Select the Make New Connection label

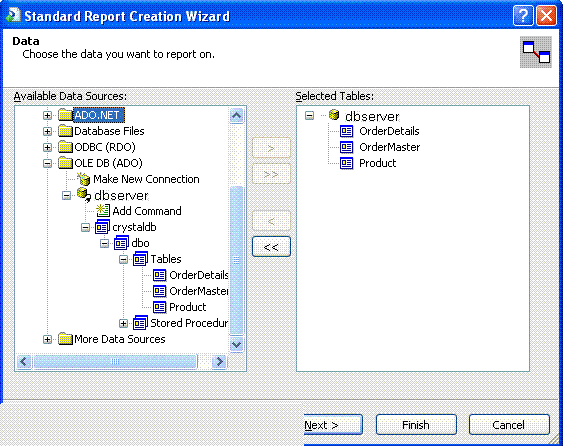[x=146, y=179]
